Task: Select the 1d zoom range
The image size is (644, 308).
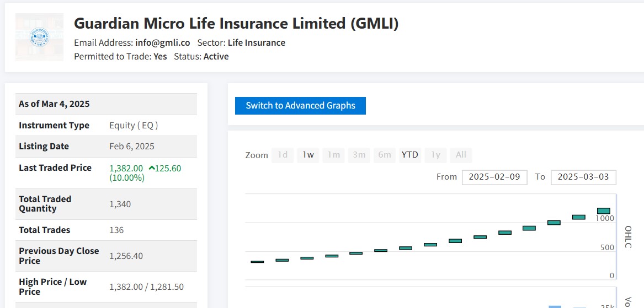Action: tap(282, 155)
